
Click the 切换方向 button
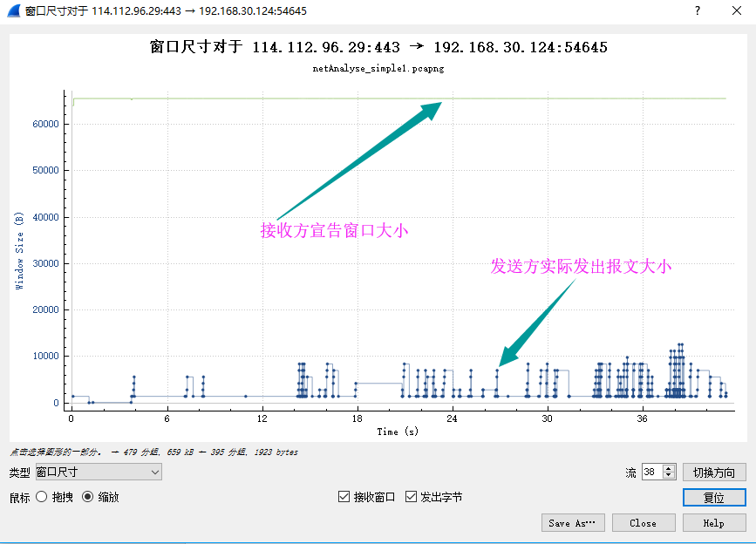714,473
